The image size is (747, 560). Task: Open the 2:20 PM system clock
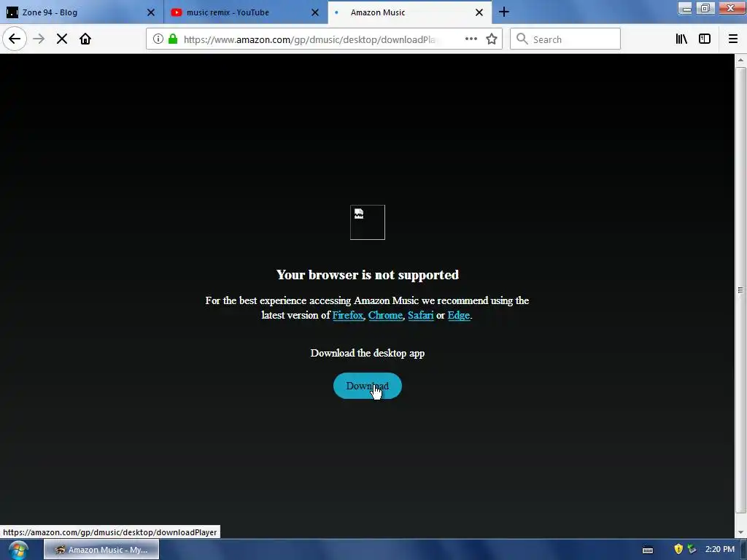pos(720,550)
